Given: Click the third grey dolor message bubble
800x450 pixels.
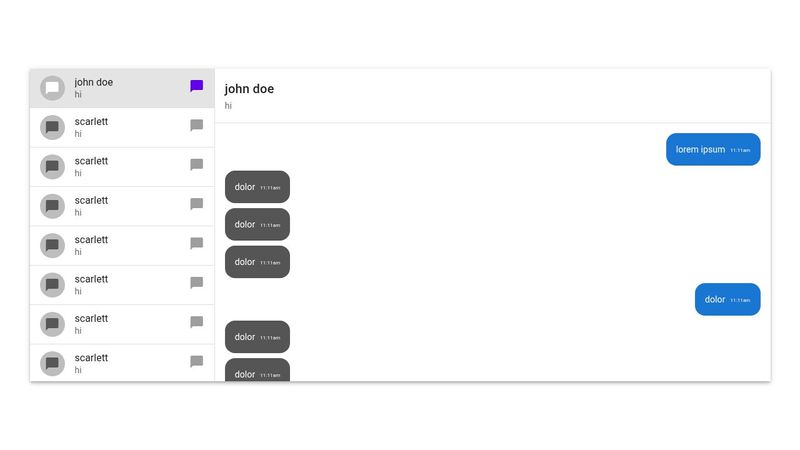Looking at the screenshot, I should 257,262.
